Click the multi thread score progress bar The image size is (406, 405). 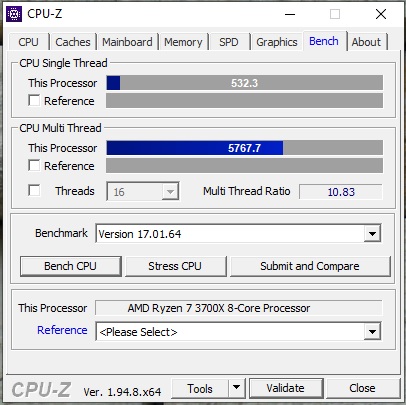click(244, 148)
